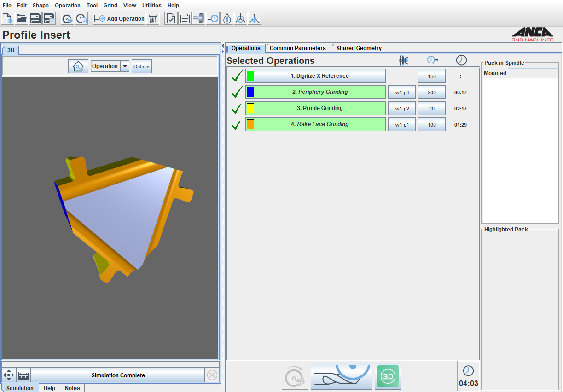Select the Profile Grinding operation
This screenshot has height=392, width=563.
click(315, 108)
